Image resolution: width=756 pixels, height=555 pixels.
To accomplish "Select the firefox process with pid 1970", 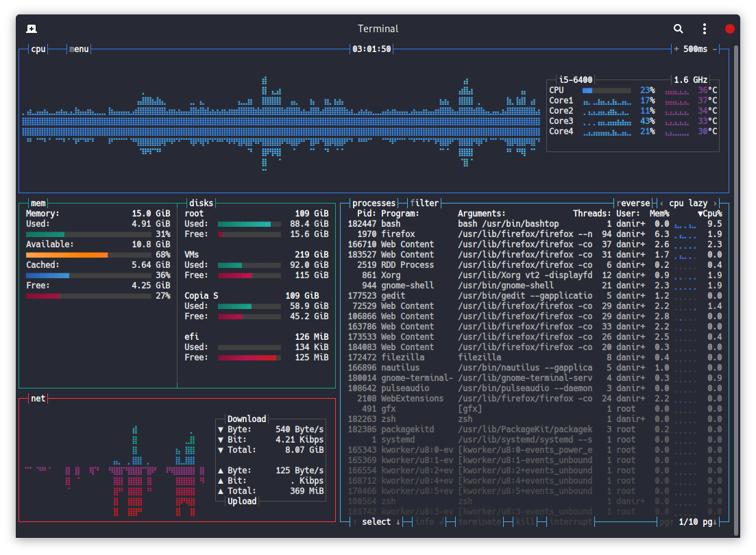I will click(535, 234).
